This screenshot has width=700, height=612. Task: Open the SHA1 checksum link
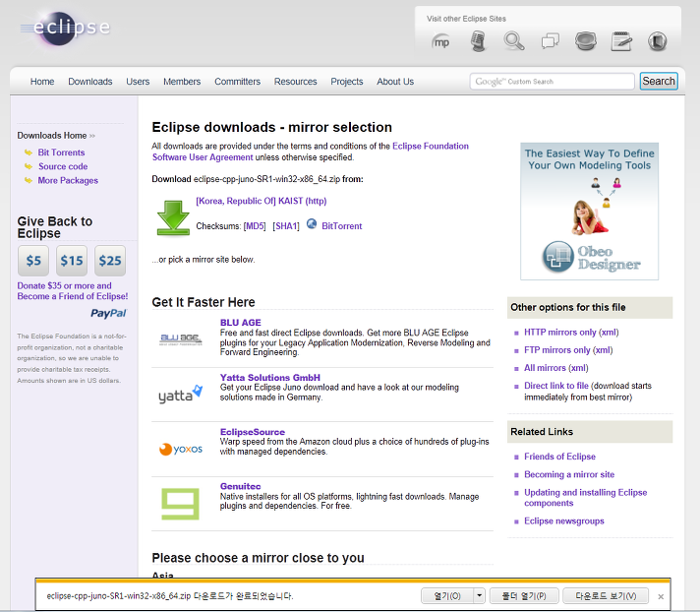tap(286, 226)
